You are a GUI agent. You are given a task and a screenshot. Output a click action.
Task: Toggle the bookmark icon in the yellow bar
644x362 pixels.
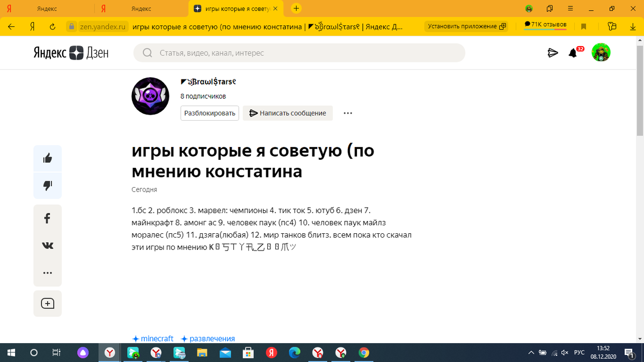click(x=584, y=25)
